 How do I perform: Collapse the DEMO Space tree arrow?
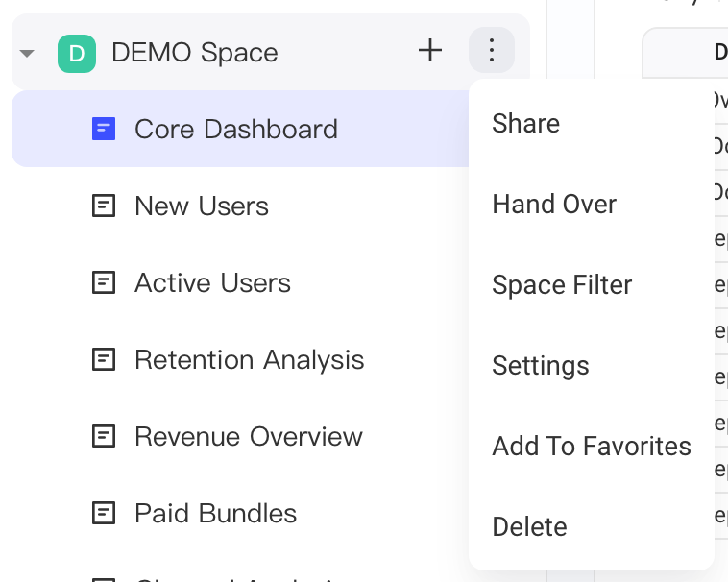[x=27, y=54]
